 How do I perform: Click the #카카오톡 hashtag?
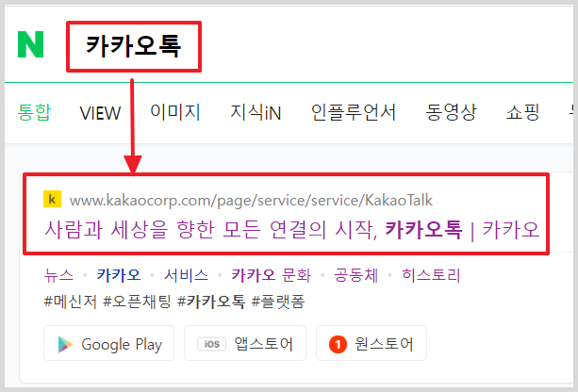211,302
